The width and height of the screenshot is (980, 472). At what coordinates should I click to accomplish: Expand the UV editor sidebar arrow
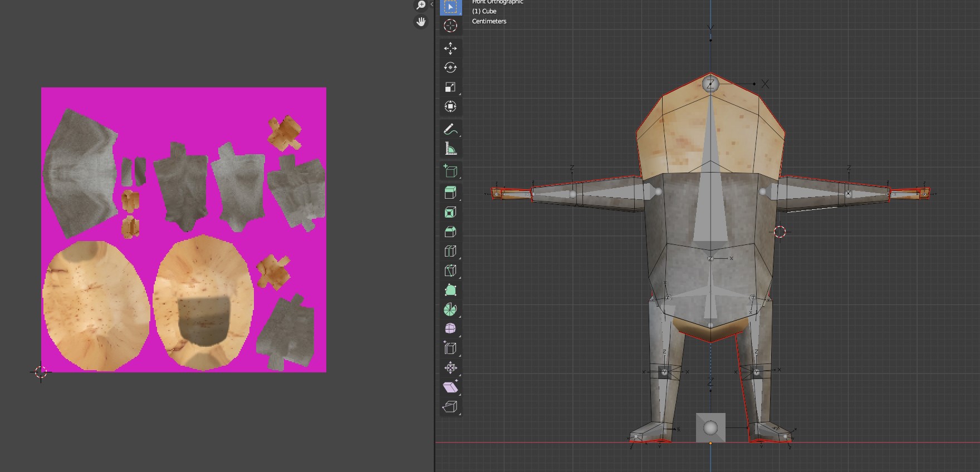432,4
